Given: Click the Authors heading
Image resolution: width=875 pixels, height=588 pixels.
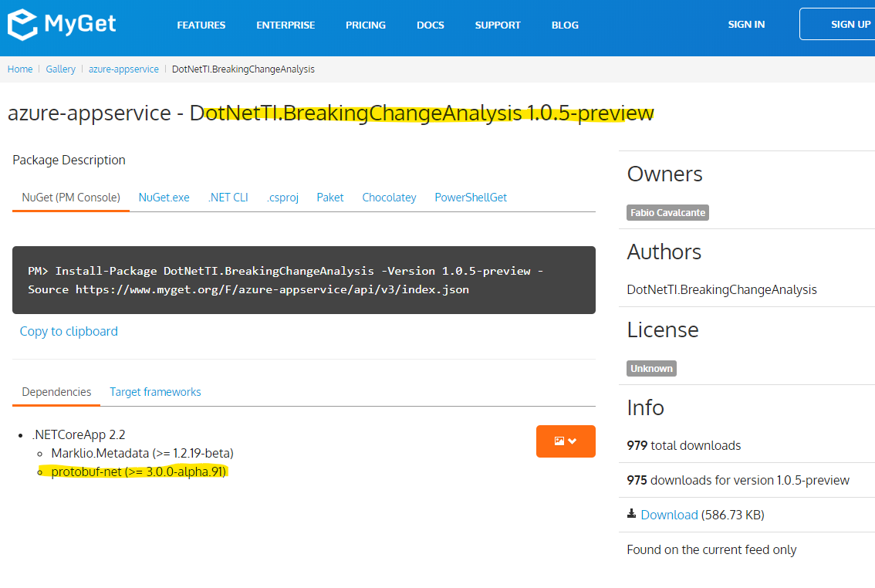Looking at the screenshot, I should (664, 252).
